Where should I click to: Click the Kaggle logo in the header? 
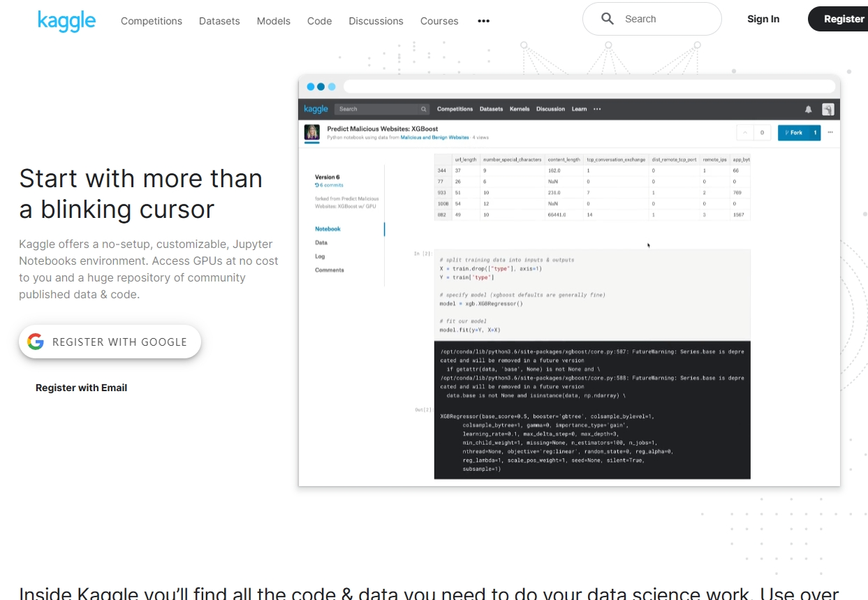tap(66, 20)
